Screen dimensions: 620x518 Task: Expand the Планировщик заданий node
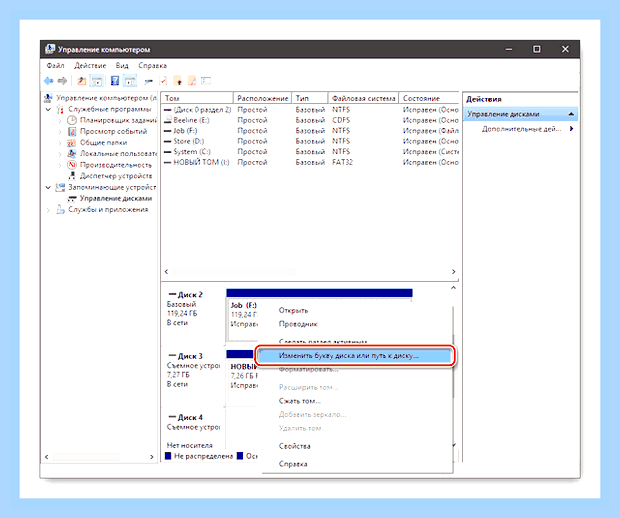pyautogui.click(x=60, y=120)
